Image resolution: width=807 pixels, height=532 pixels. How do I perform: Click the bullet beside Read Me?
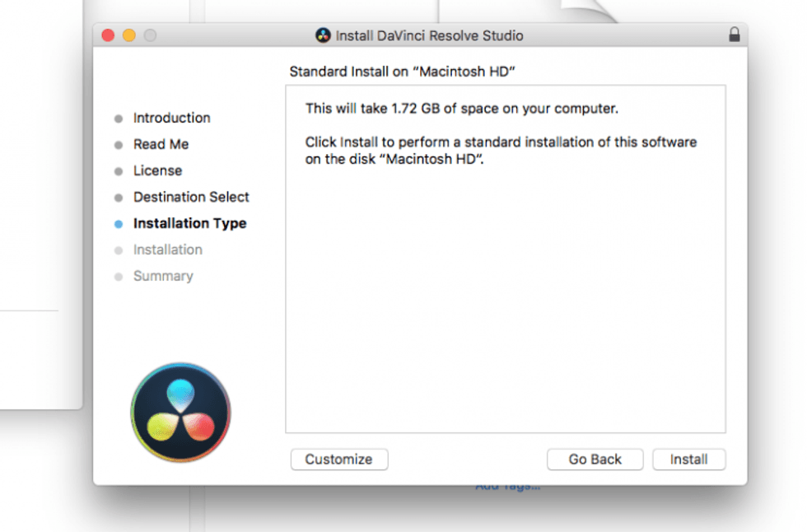[119, 145]
